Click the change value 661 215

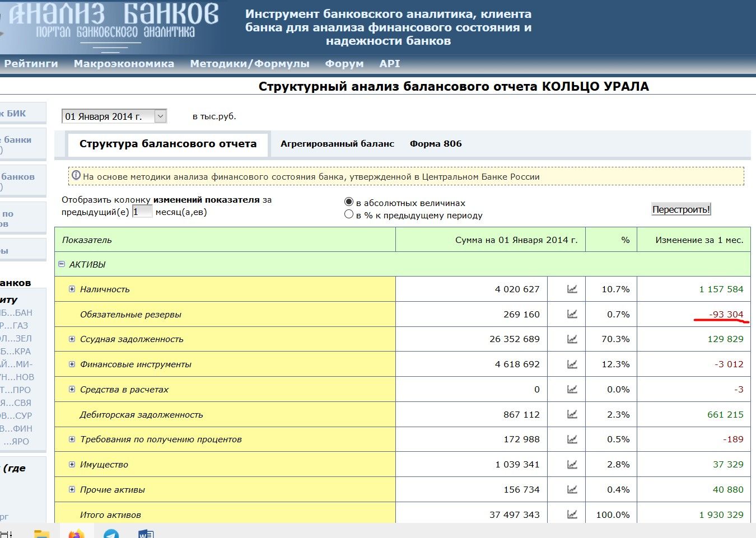point(725,415)
